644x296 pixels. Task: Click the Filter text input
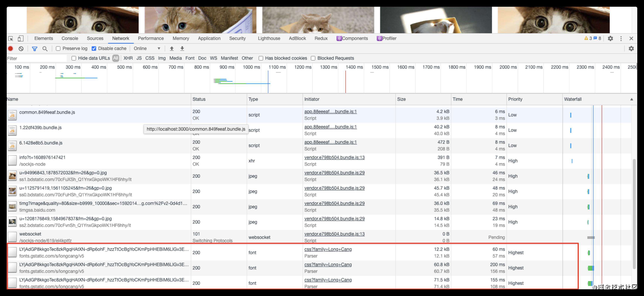pyautogui.click(x=37, y=58)
